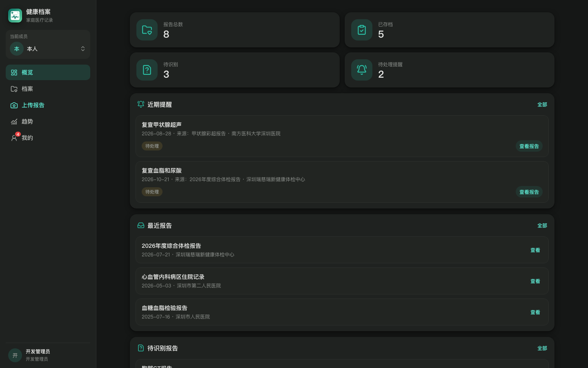Click 查看 for 血糖血脂检验报告

(535, 312)
